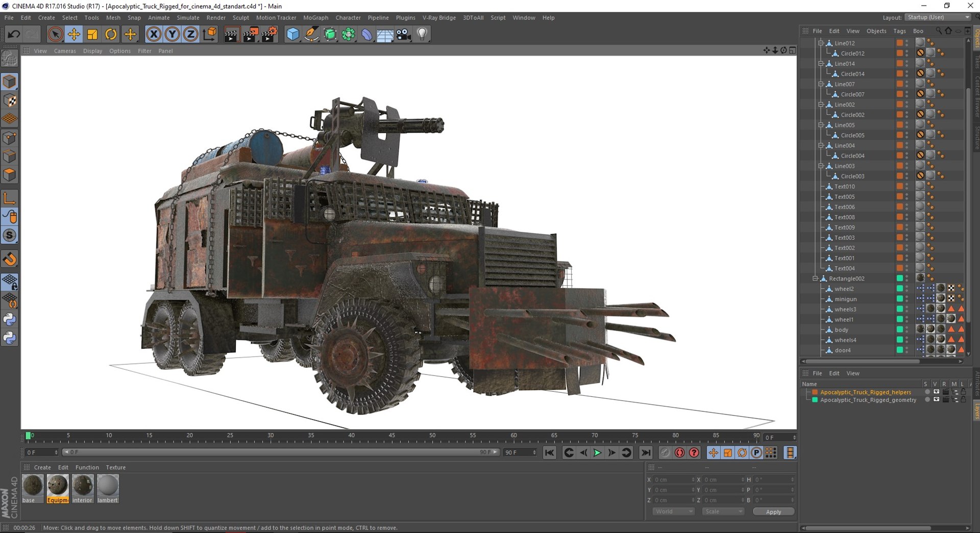980x533 pixels.
Task: Select Texture mode in left palette
Action: [x=10, y=100]
